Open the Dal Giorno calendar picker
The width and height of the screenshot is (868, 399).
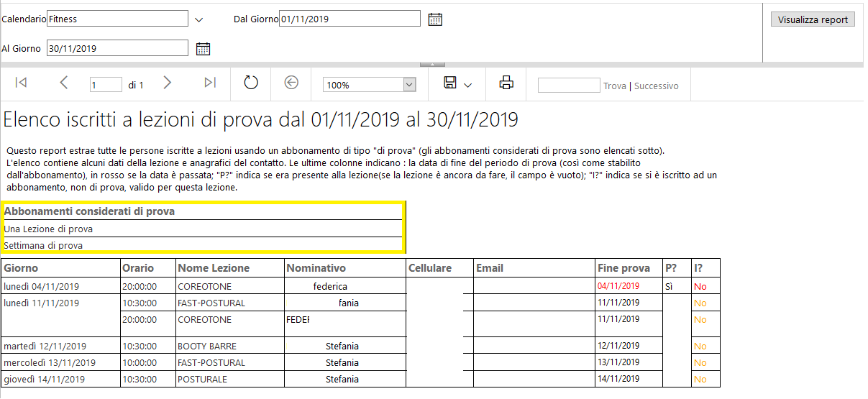[x=435, y=19]
